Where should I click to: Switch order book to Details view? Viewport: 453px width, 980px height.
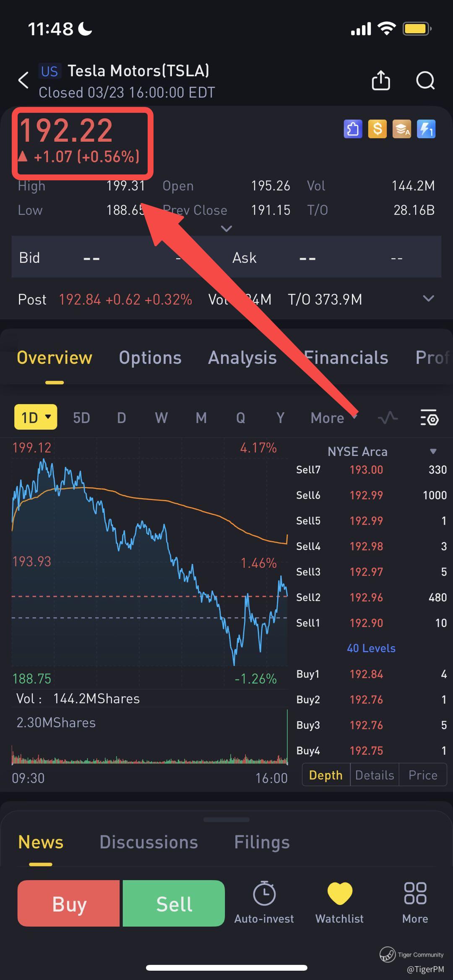coord(375,775)
